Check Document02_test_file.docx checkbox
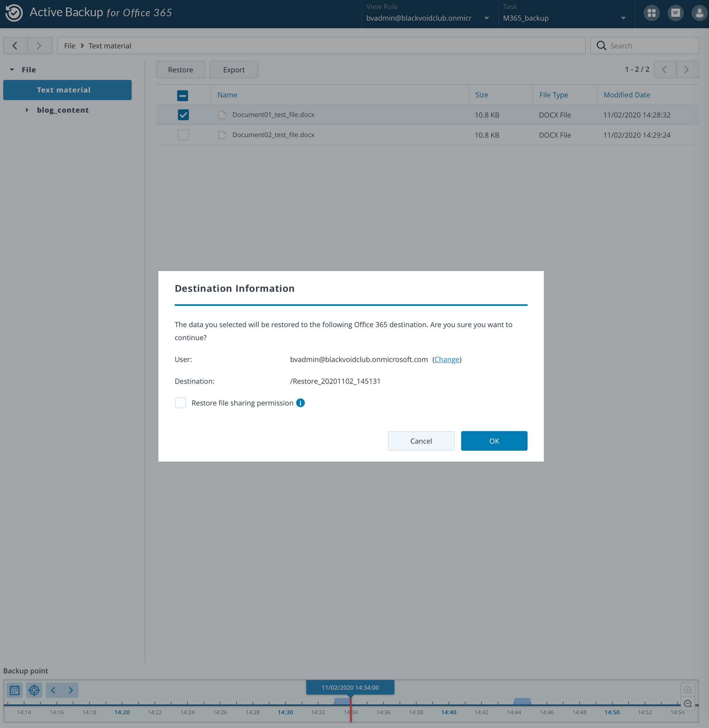The width and height of the screenshot is (709, 728). [183, 135]
